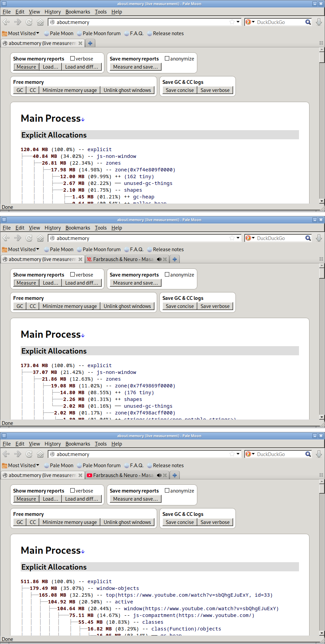Open the Bookmarks menu in the top window
This screenshot has height=644, width=325.
coord(78,12)
